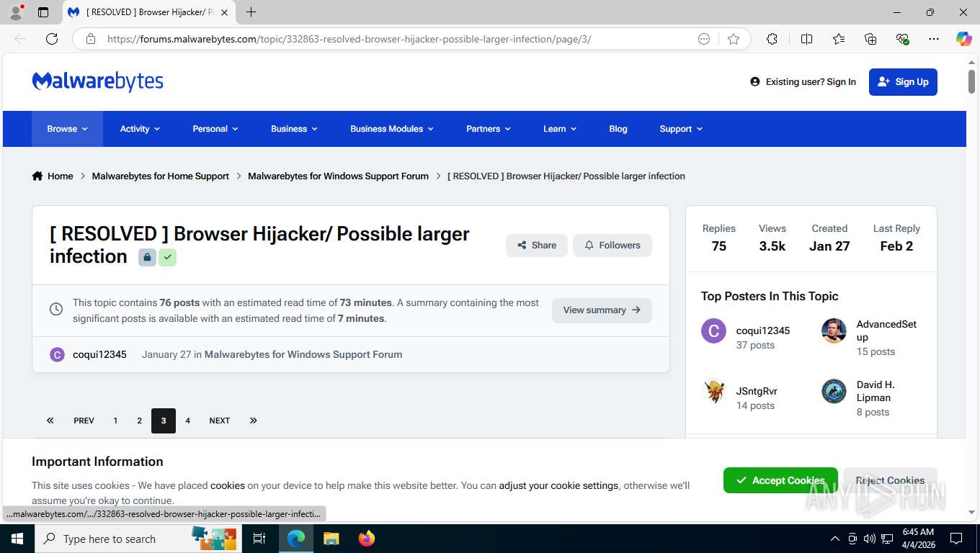Click the browser address bar URL
The width and height of the screenshot is (980, 553).
pos(349,39)
